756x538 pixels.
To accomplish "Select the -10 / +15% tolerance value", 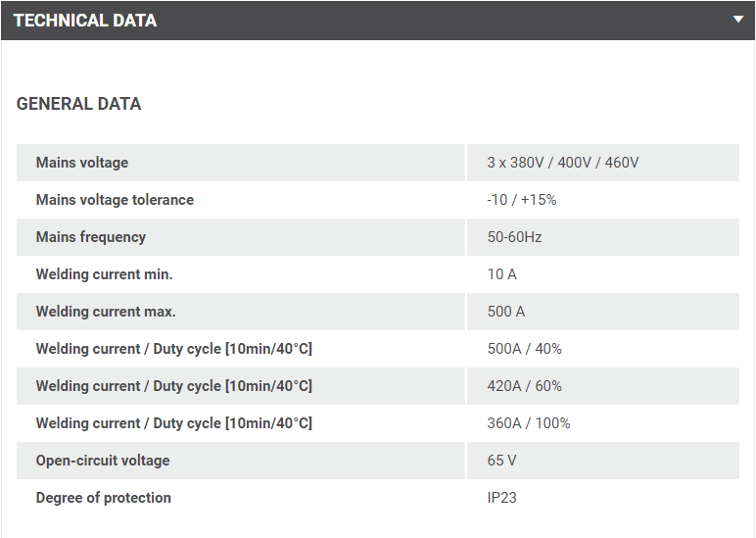I will click(x=521, y=200).
